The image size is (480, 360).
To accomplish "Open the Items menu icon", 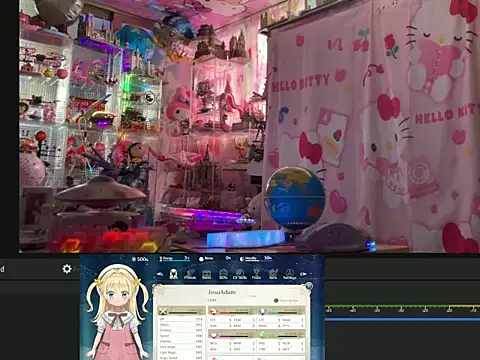I will click(x=207, y=274).
